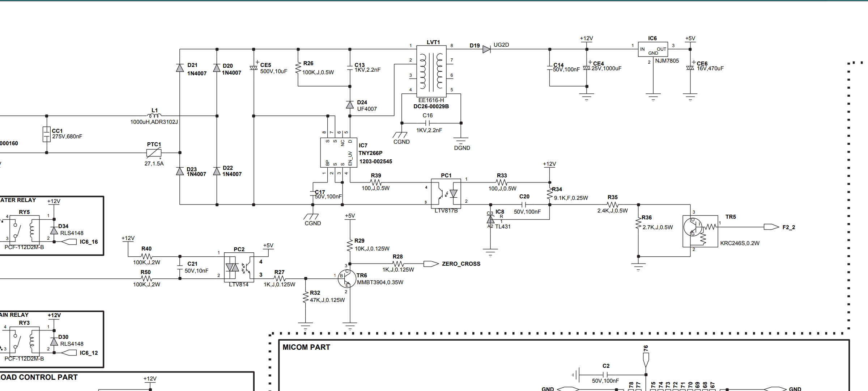Click the DC26-00029B part number

431,106
